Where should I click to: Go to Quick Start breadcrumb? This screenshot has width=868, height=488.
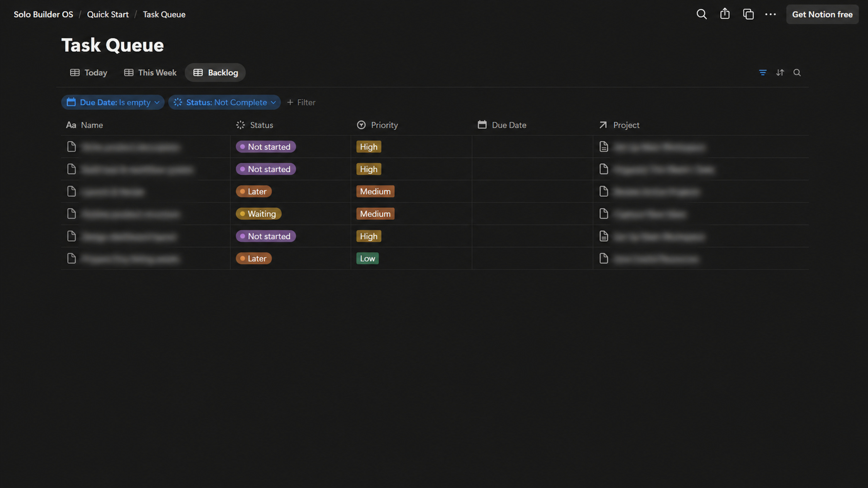pyautogui.click(x=108, y=14)
